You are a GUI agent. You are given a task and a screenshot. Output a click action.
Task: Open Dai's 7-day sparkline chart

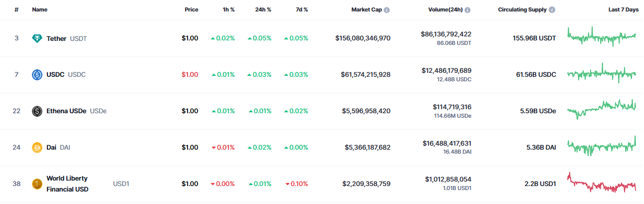(602, 146)
